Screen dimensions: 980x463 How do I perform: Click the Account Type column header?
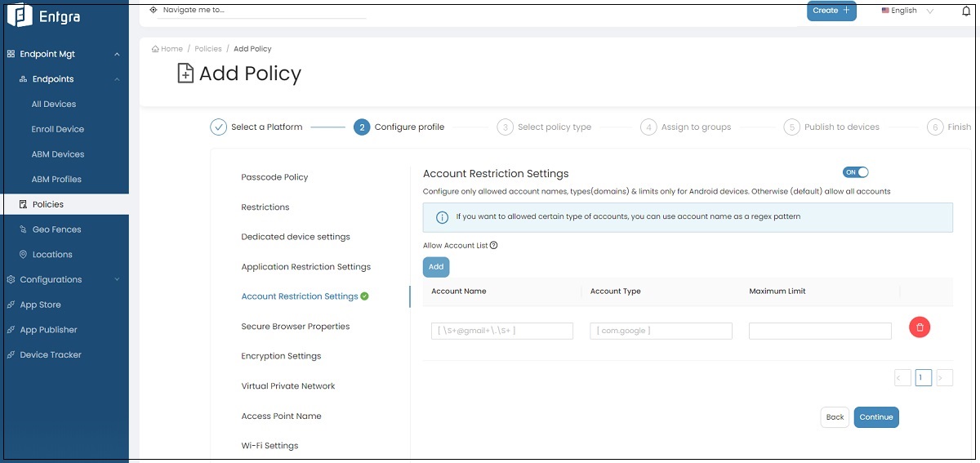(x=615, y=292)
